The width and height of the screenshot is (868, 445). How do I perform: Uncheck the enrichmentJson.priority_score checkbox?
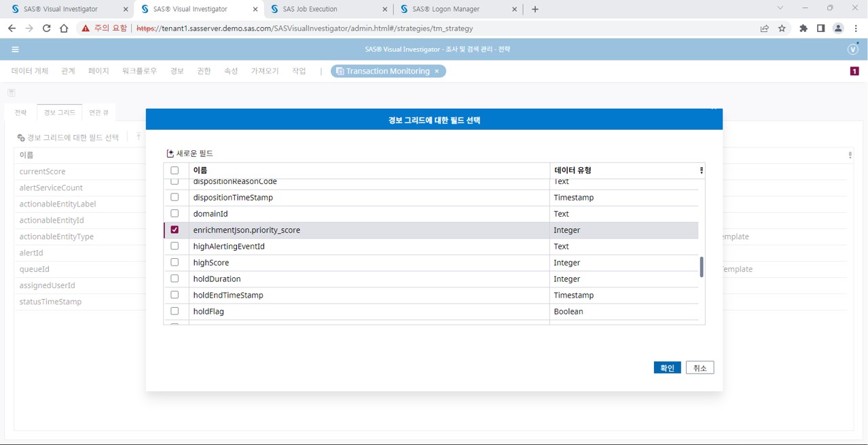coord(175,230)
